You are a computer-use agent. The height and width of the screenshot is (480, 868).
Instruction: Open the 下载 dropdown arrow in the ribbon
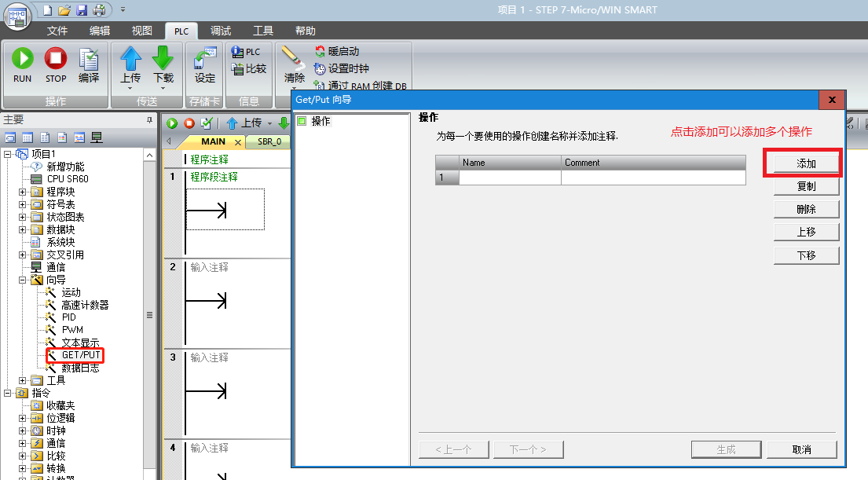pos(163,88)
